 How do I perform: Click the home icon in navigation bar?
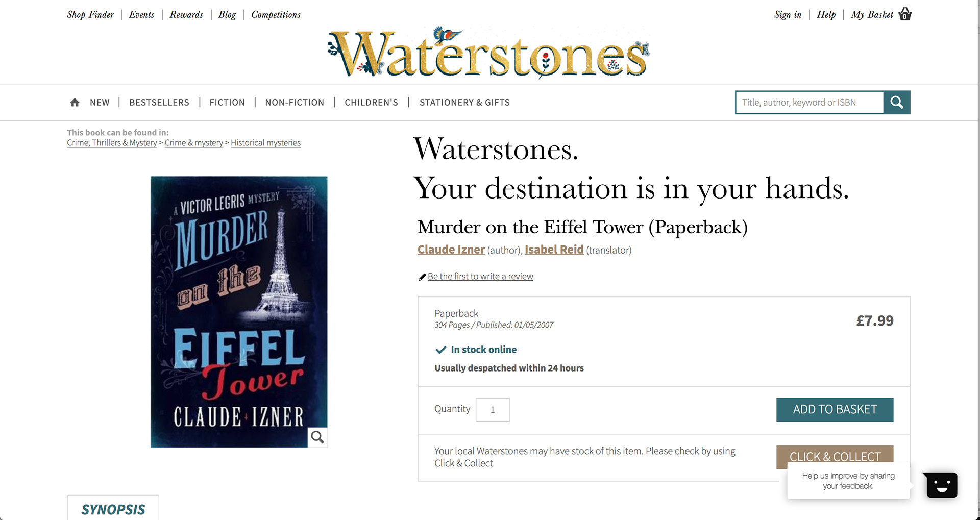click(75, 103)
